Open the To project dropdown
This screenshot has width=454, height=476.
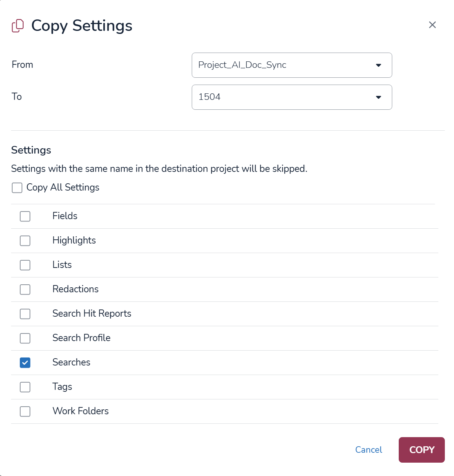pyautogui.click(x=291, y=97)
